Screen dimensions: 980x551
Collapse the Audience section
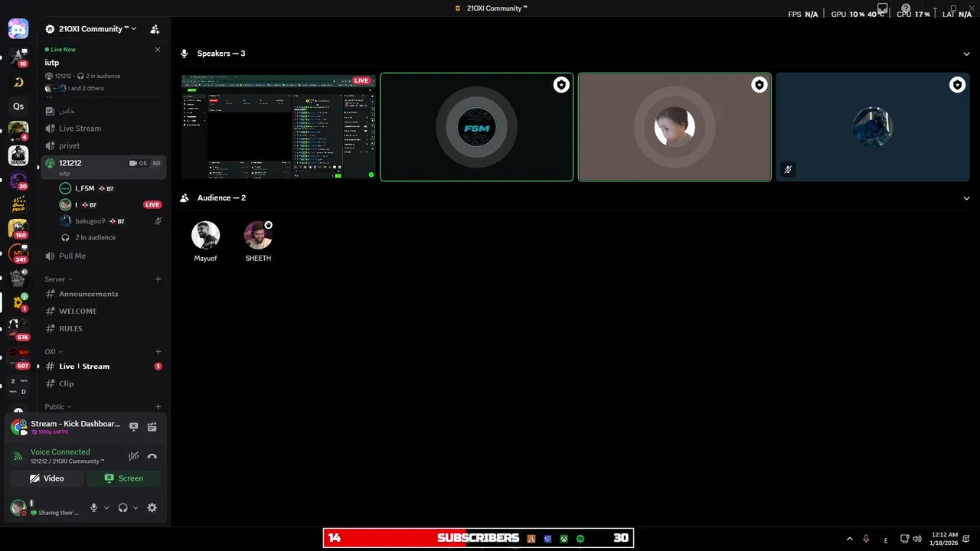coord(966,198)
